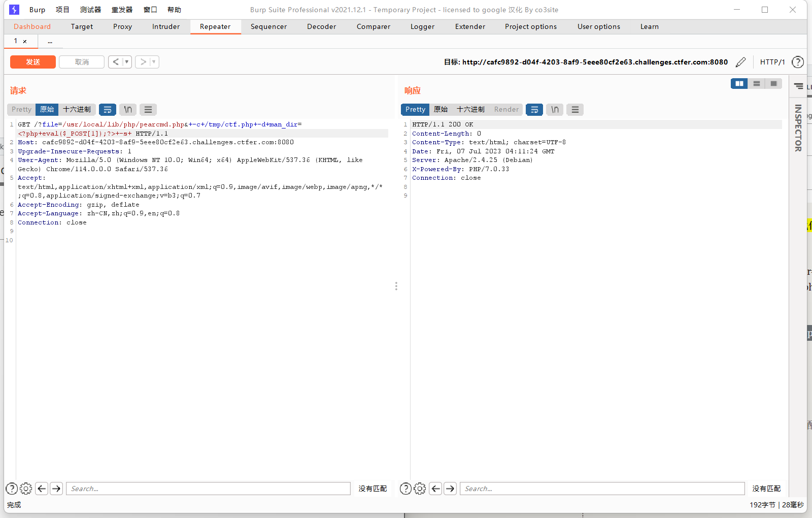Open the 项目 menu
The height and width of the screenshot is (518, 812).
coord(62,10)
